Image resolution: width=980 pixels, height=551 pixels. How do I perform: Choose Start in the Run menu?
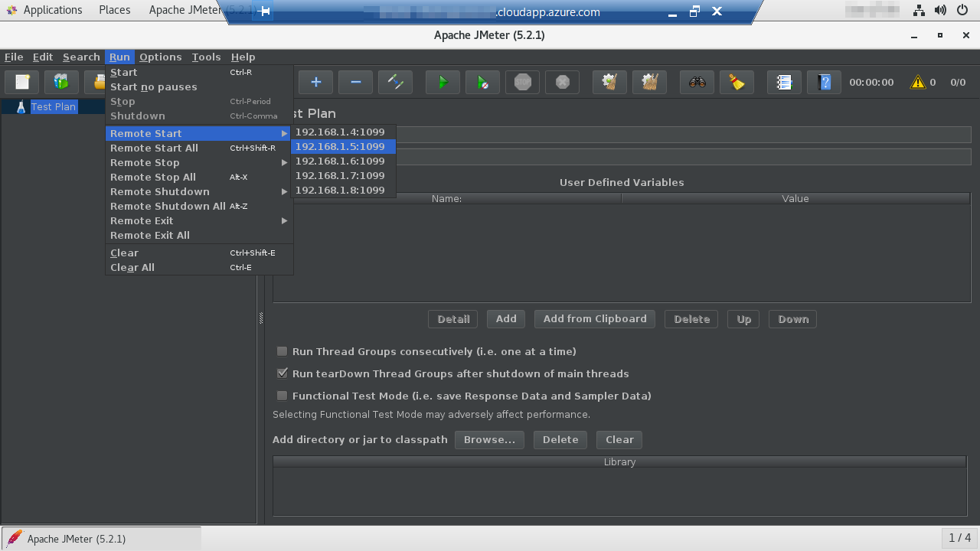pos(198,72)
